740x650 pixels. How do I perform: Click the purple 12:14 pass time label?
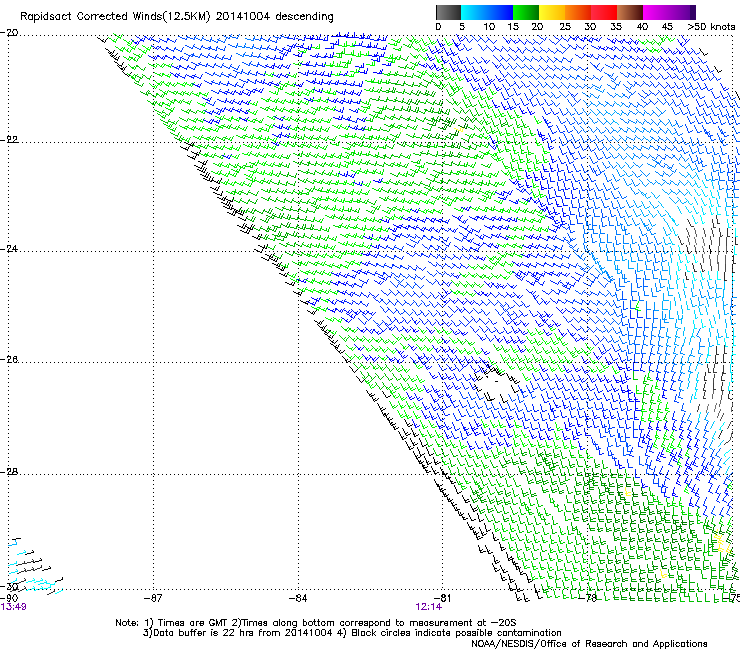[x=429, y=607]
